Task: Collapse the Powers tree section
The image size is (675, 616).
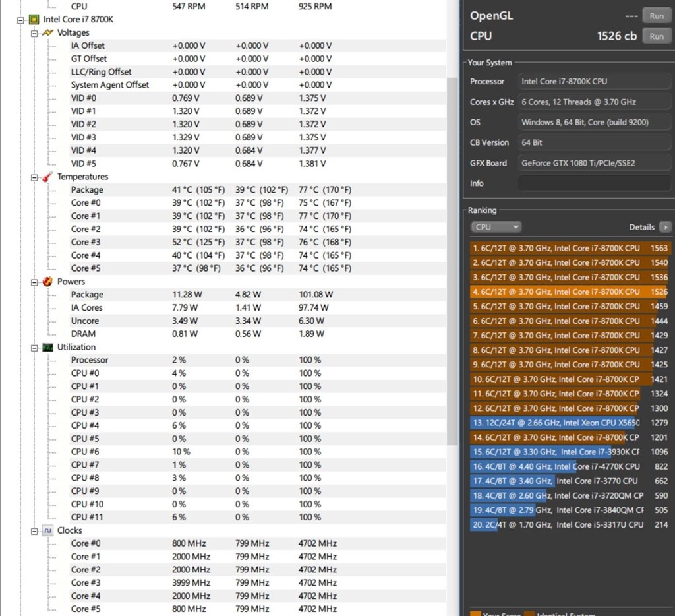Action: tap(34, 282)
